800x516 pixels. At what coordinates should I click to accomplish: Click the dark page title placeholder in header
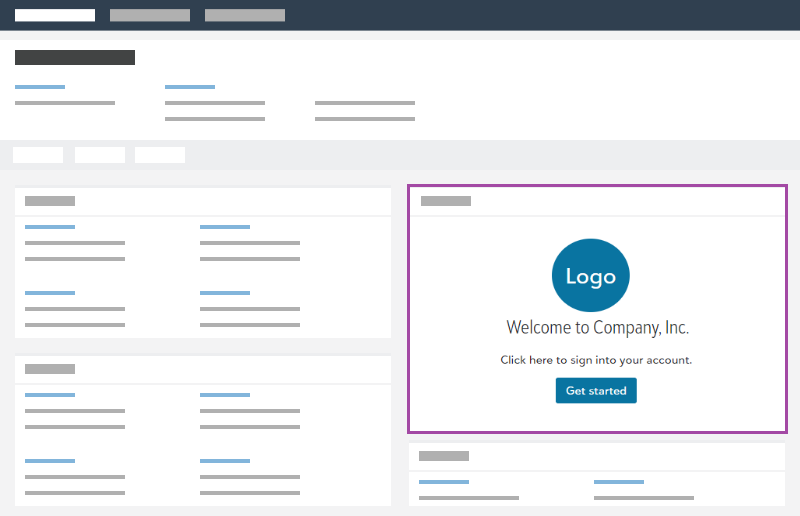point(75,58)
